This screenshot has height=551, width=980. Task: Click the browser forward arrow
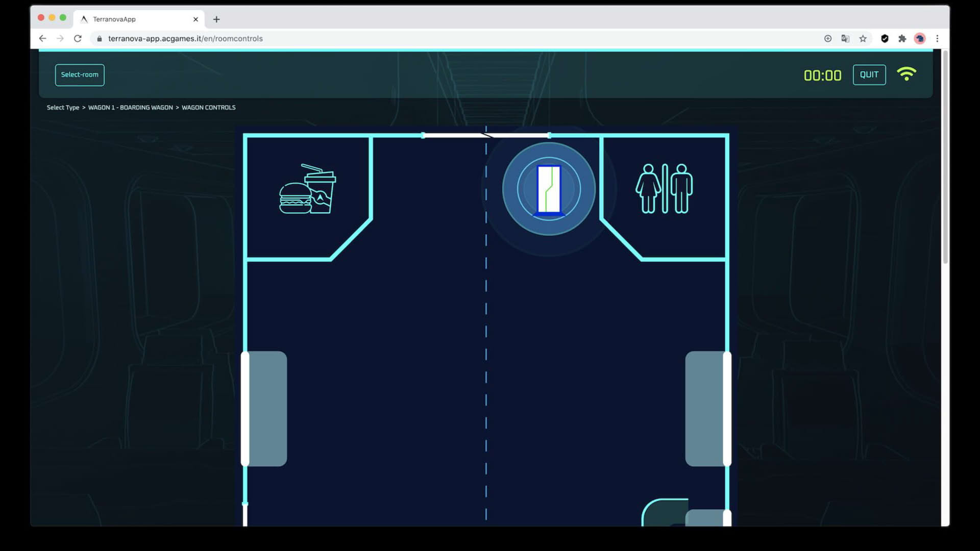(x=60, y=38)
